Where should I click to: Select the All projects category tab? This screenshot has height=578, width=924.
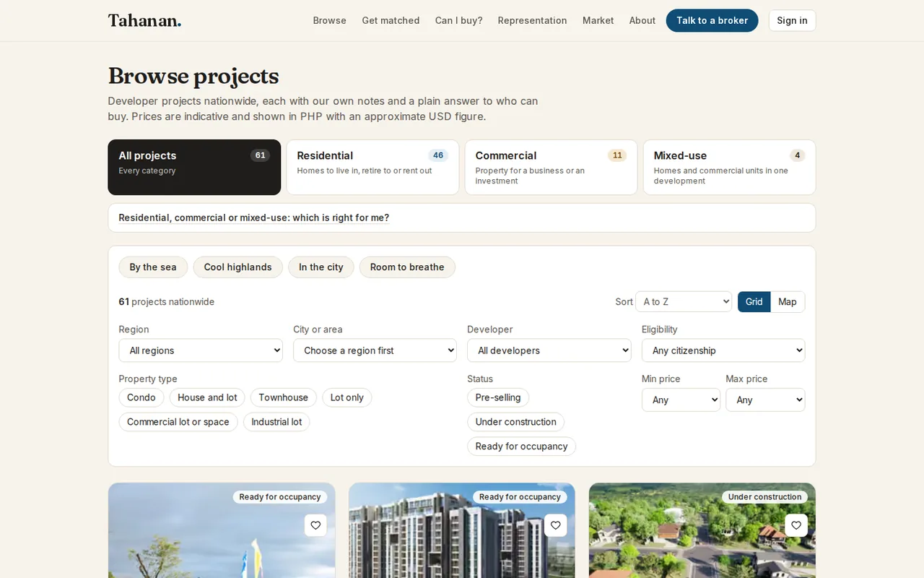(194, 167)
